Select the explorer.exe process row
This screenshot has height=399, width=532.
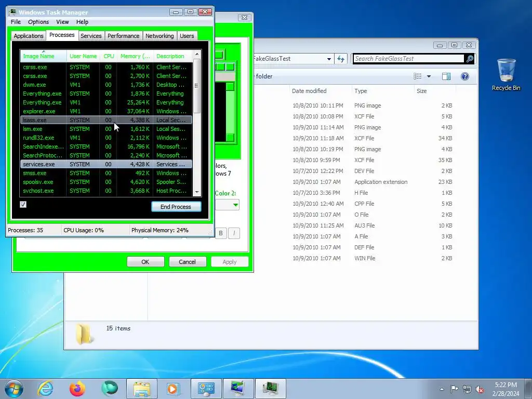pos(106,111)
